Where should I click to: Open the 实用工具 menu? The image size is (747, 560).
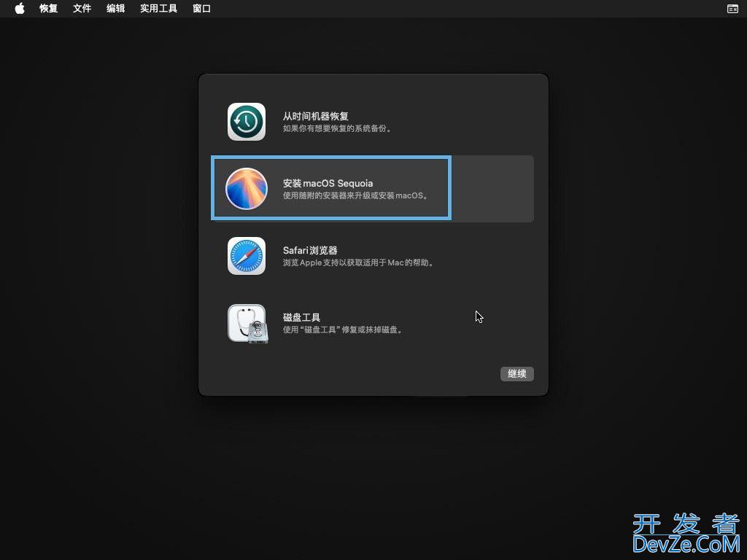158,9
